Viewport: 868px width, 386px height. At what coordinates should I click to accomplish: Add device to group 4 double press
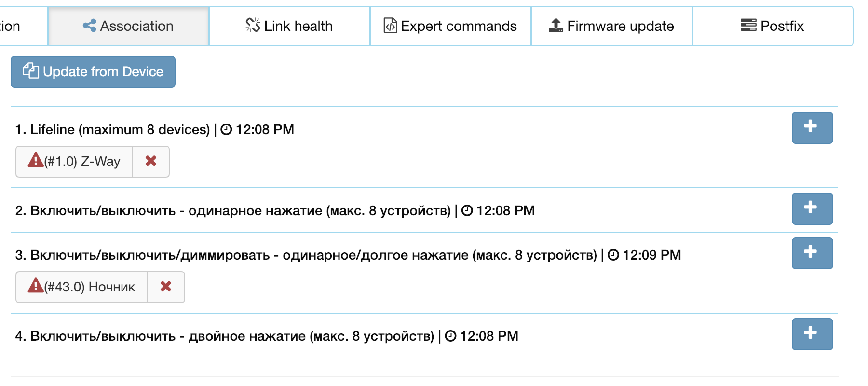(x=812, y=334)
